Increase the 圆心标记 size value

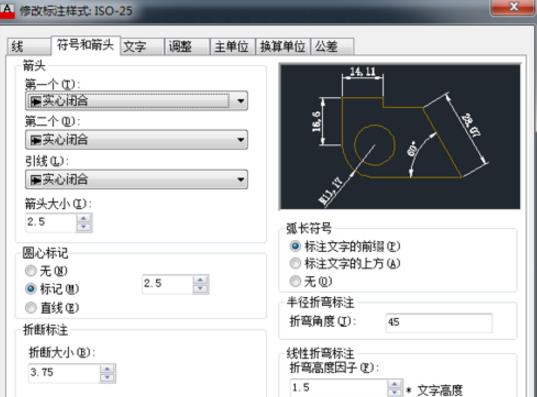201,280
